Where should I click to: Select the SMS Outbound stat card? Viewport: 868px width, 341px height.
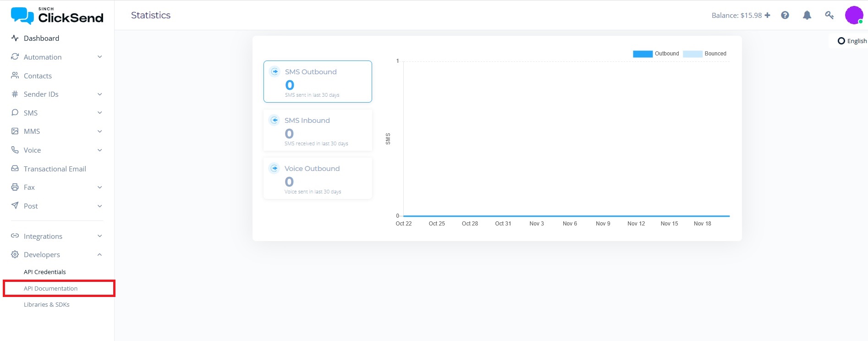318,82
